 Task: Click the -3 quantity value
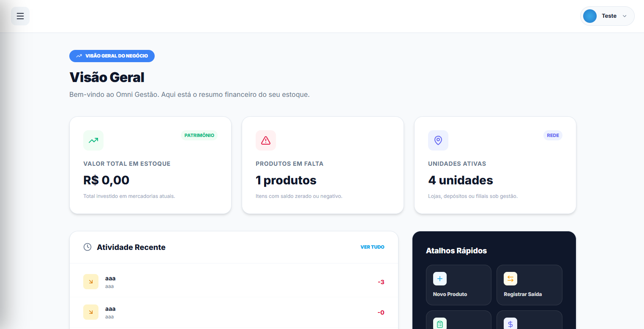381,282
